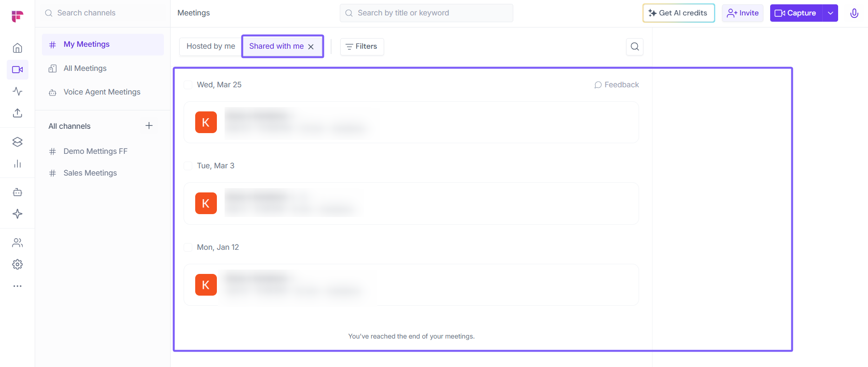Screen dimensions: 868x367
Task: Select the Mon, Jan 12 checkbox
Action: tap(188, 247)
